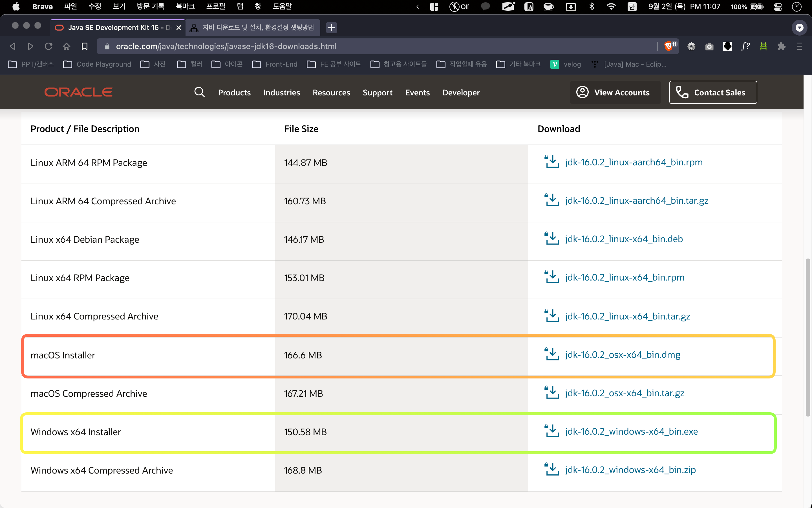Open macOS Control Center icon
The image size is (812, 508).
coord(778,6)
